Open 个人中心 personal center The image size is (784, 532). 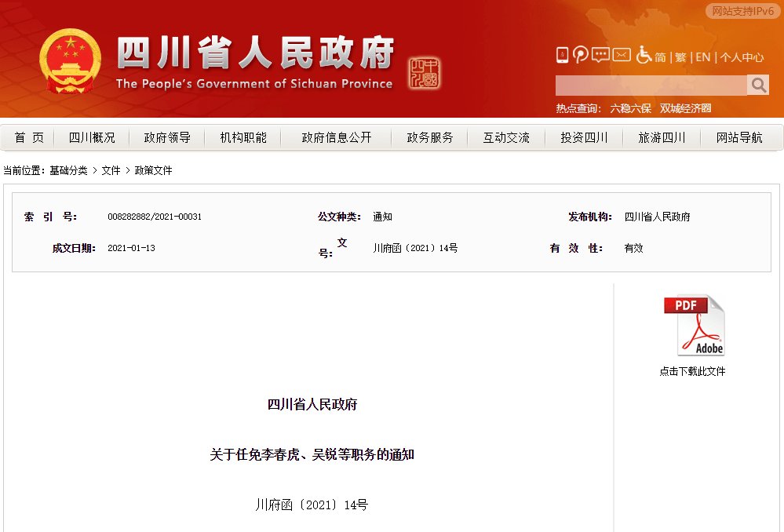click(742, 57)
